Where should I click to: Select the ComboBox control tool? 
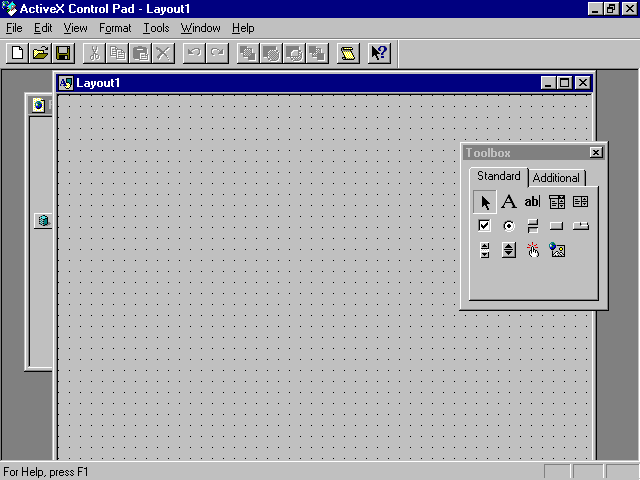click(x=557, y=202)
